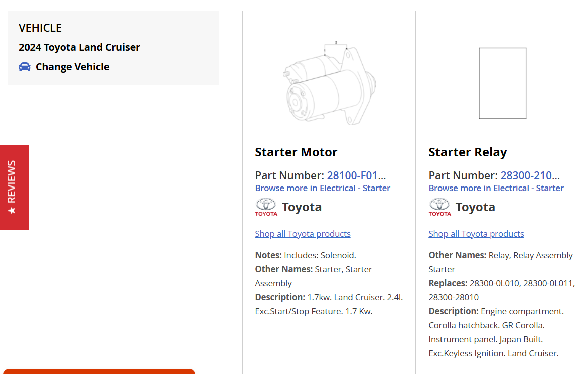Browse more in Electrical - Starter under Starter Relay
Image resolution: width=588 pixels, height=374 pixels.
(x=496, y=188)
